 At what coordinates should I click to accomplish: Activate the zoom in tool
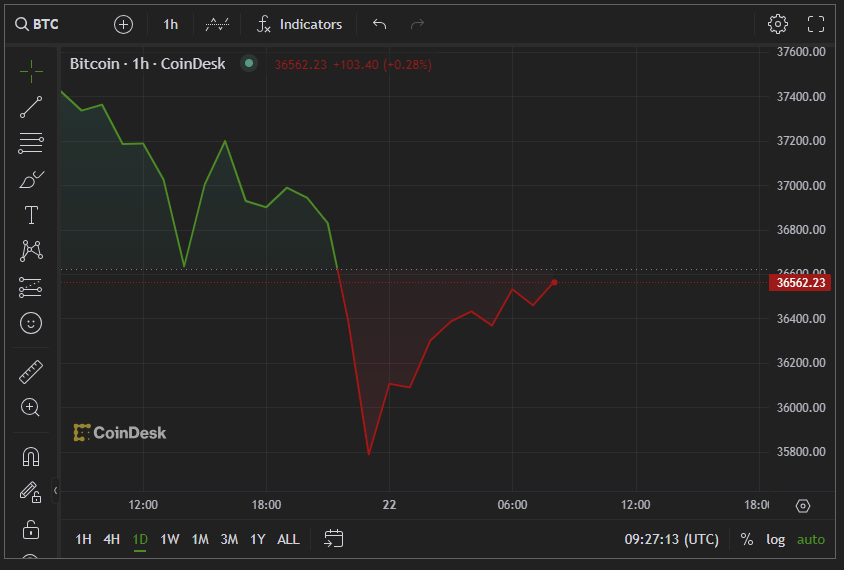pos(31,407)
